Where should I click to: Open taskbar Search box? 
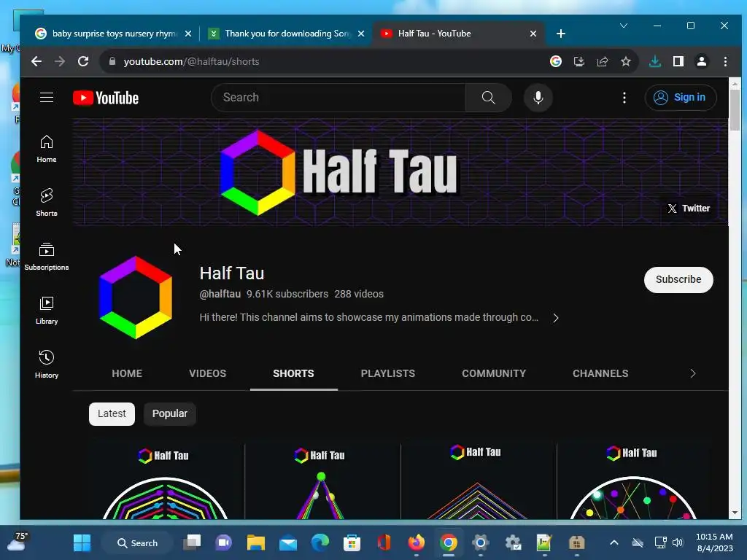(137, 542)
